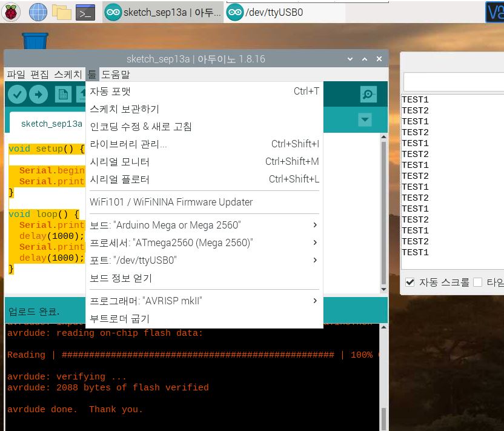Toggle 자동 스크롤 checkbox in serial monitor
The height and width of the screenshot is (431, 504).
(410, 282)
